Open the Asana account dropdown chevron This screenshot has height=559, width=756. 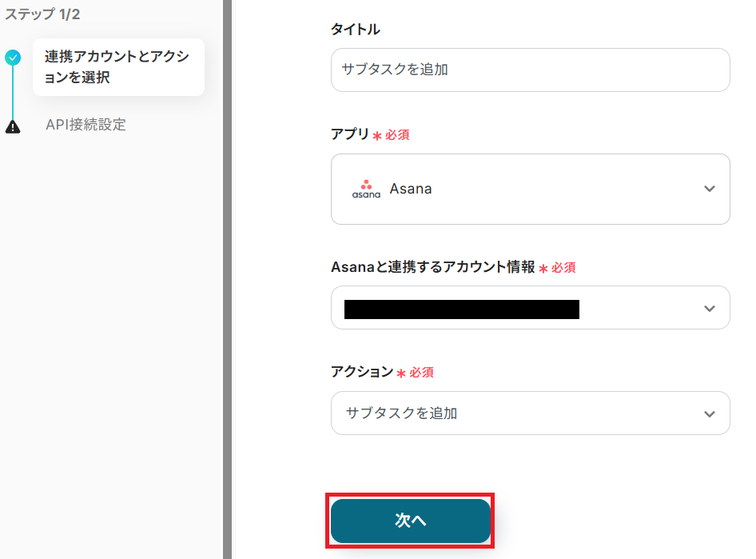pyautogui.click(x=709, y=309)
